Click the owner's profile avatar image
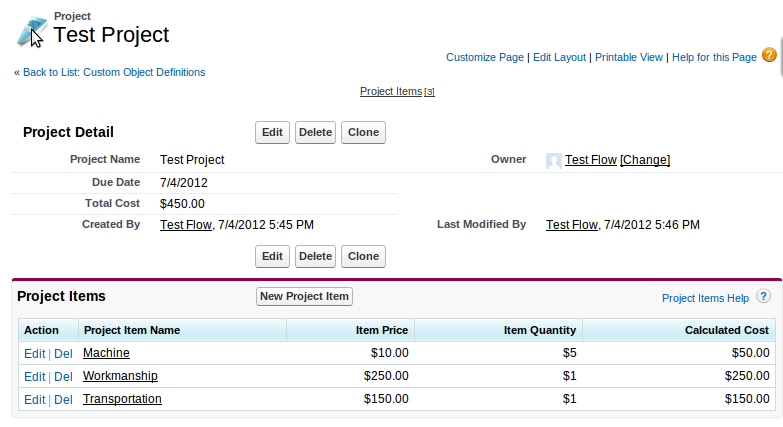The width and height of the screenshot is (783, 427). coord(553,160)
